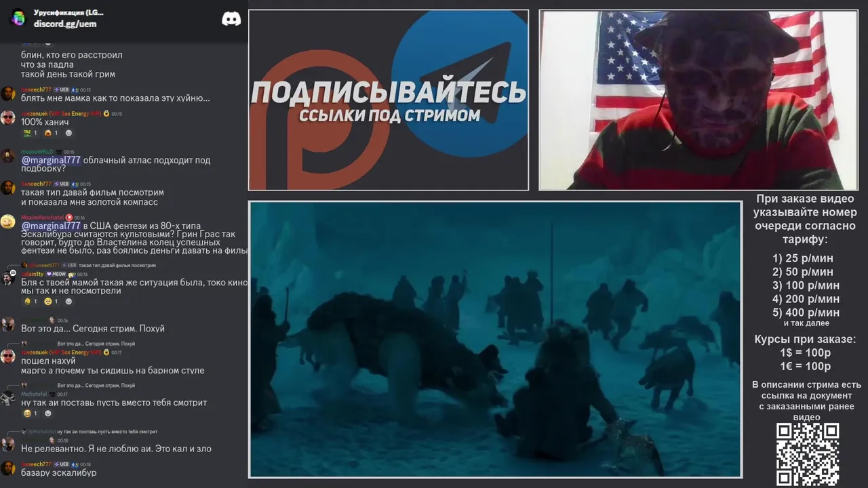This screenshot has height=488, width=868.
Task: Click the '5) 400 р/мин' tariff line
Action: coord(806,312)
